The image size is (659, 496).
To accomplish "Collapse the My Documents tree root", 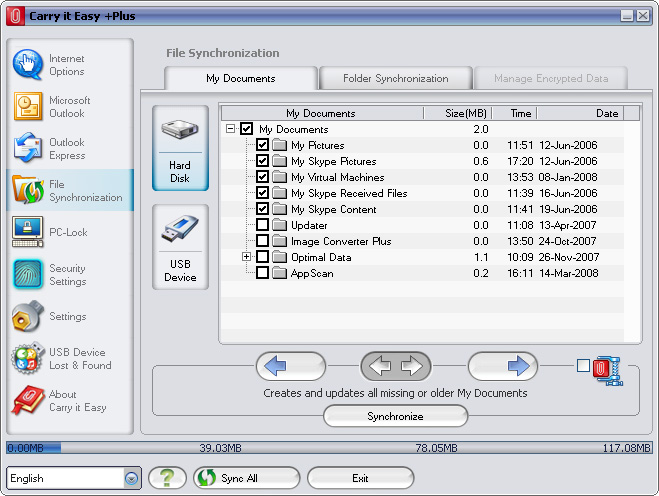I will (230, 129).
